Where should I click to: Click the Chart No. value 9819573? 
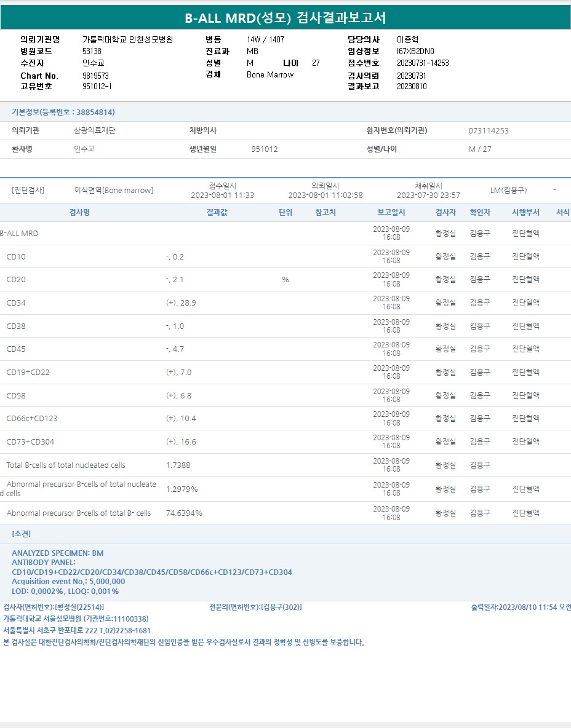pyautogui.click(x=95, y=76)
